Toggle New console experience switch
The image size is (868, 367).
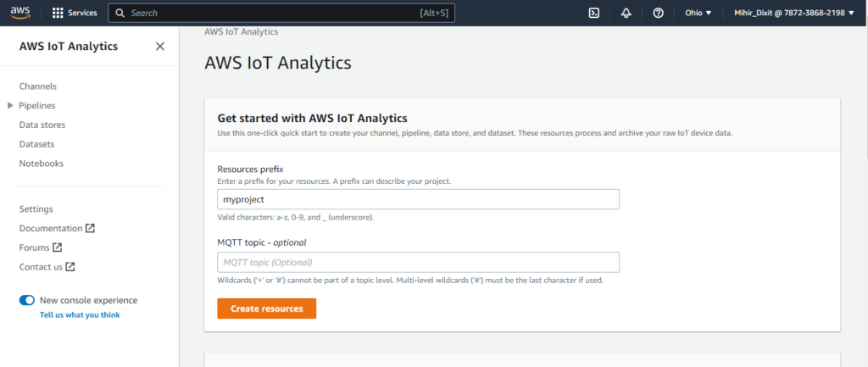tap(26, 301)
